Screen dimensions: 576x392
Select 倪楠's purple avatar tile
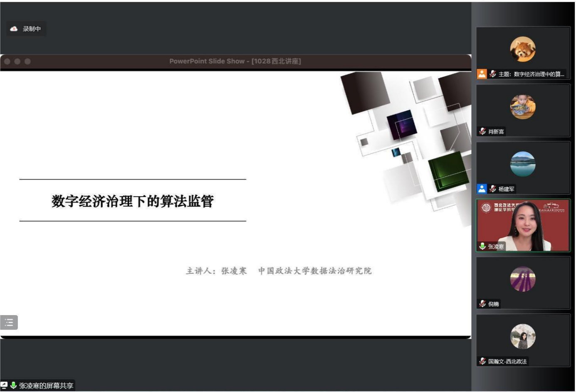pos(523,279)
